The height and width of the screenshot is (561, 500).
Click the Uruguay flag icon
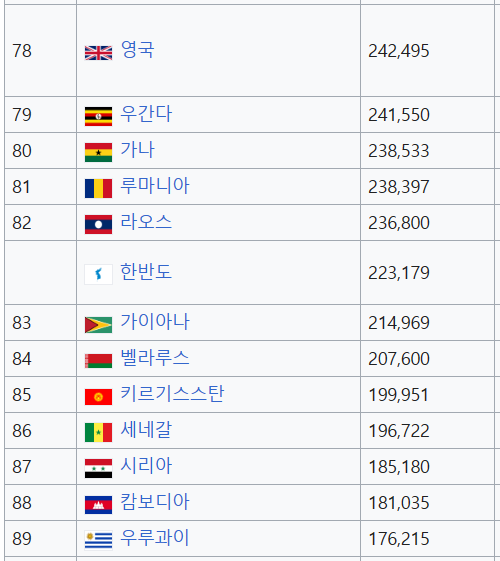(x=98, y=541)
